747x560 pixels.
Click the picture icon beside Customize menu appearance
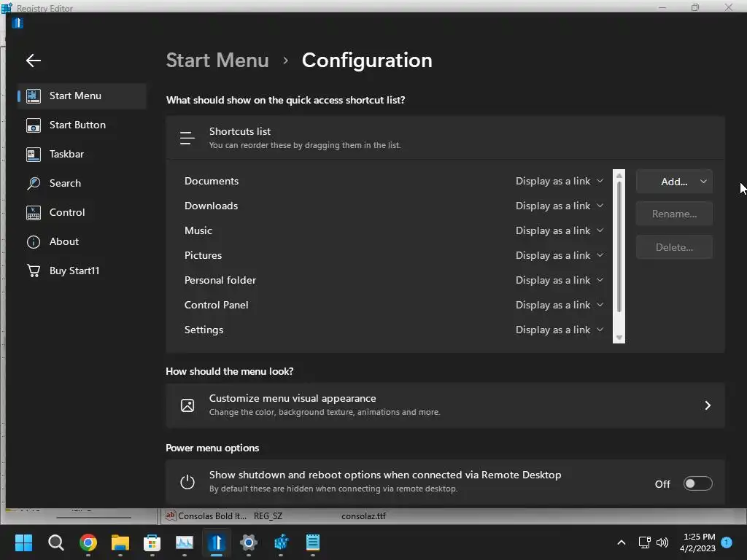[x=187, y=405]
